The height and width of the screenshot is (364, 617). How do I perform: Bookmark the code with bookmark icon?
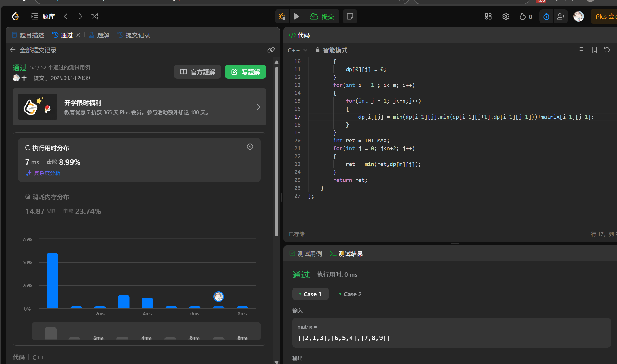tap(594, 50)
